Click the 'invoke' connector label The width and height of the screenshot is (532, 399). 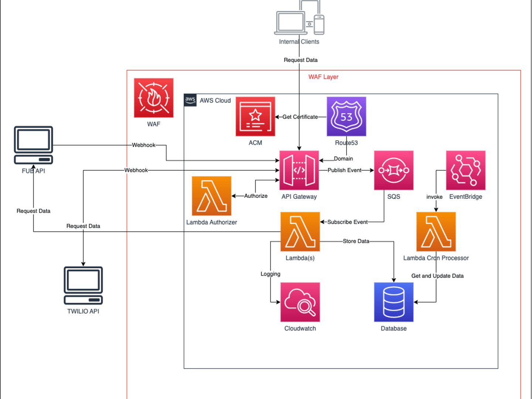[434, 197]
